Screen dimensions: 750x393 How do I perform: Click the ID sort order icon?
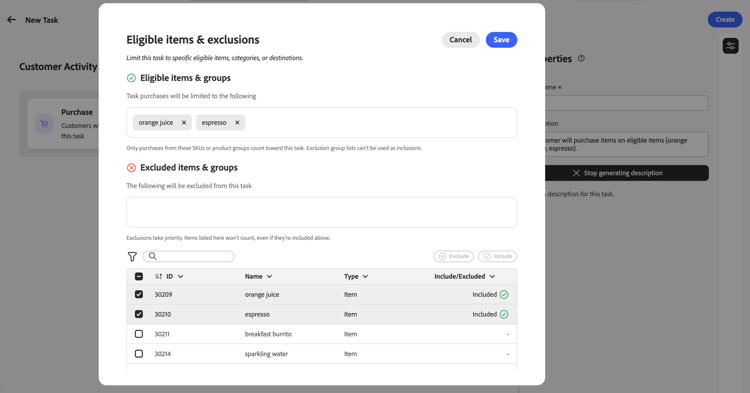pyautogui.click(x=159, y=276)
